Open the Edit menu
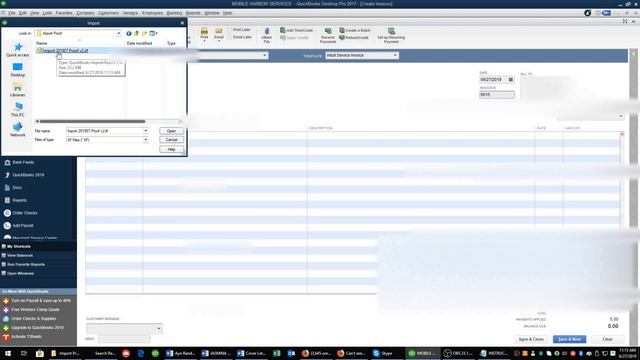Image resolution: width=640 pixels, height=360 pixels. tap(23, 13)
